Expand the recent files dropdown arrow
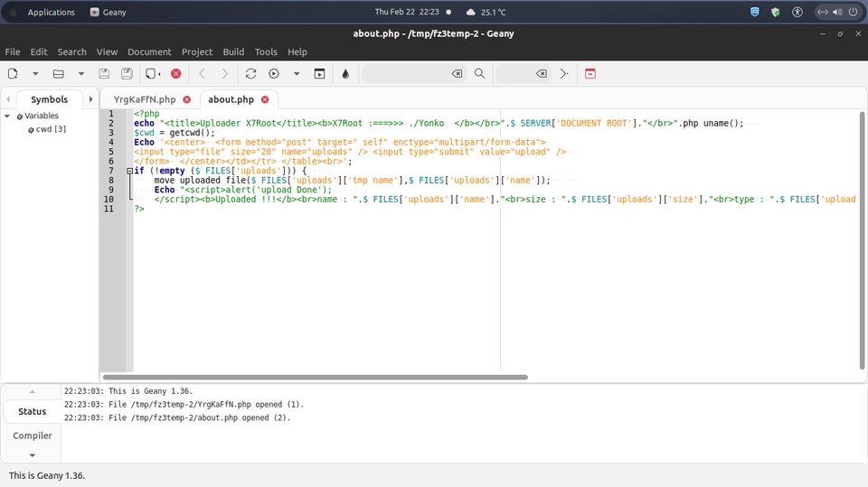 coord(80,73)
